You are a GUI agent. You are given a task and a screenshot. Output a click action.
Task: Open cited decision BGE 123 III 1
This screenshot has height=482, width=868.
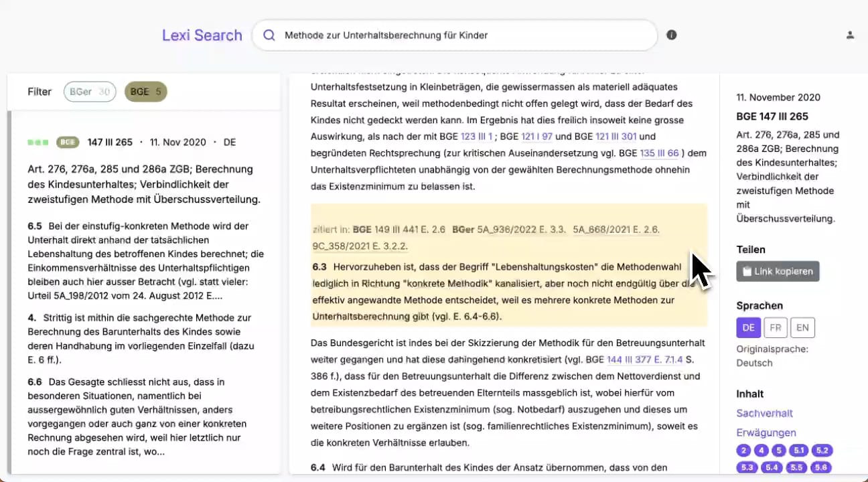click(476, 137)
